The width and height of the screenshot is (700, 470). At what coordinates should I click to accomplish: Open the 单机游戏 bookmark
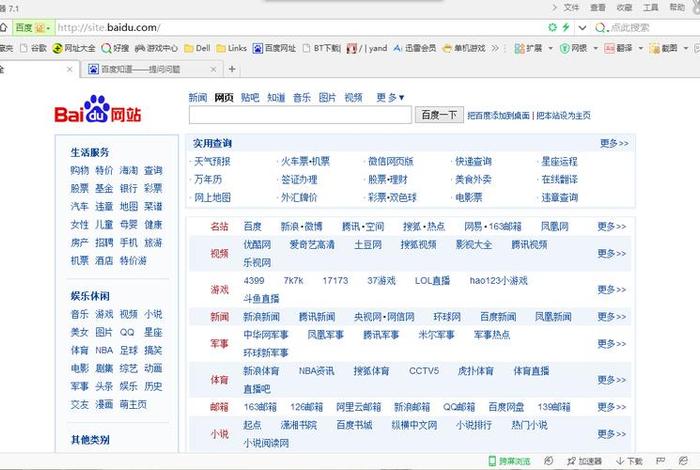pos(464,48)
